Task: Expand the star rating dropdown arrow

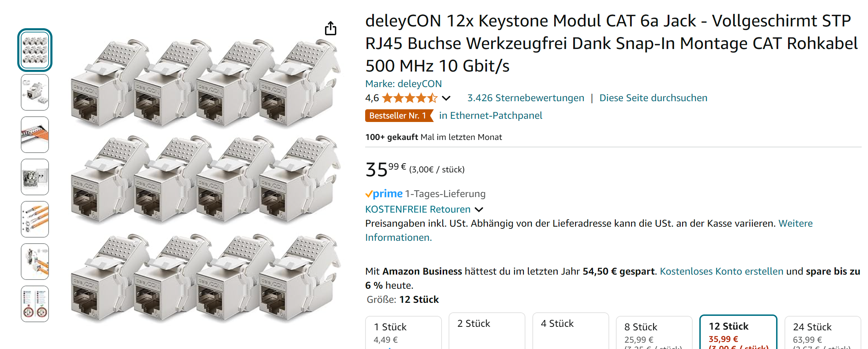Action: (x=446, y=98)
